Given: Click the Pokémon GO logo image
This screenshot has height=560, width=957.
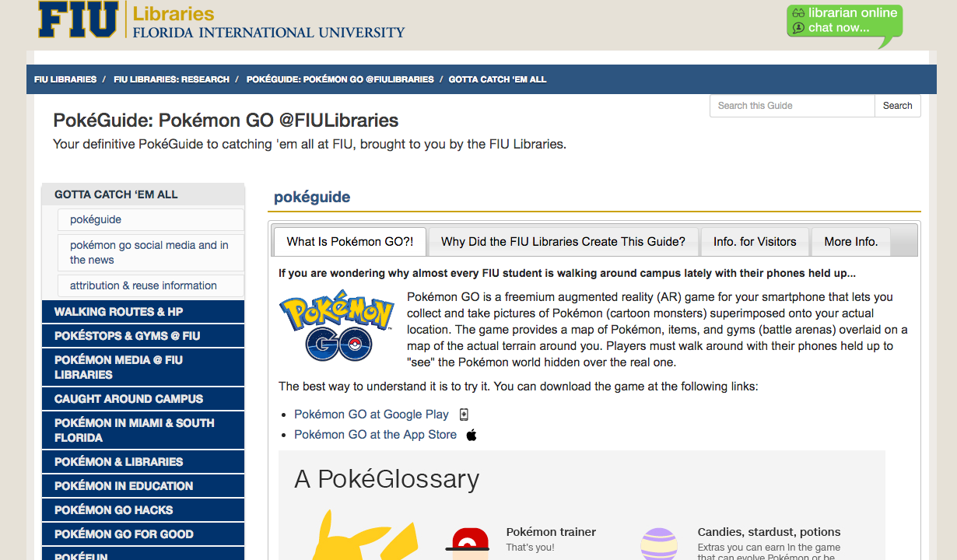Looking at the screenshot, I should click(x=337, y=327).
